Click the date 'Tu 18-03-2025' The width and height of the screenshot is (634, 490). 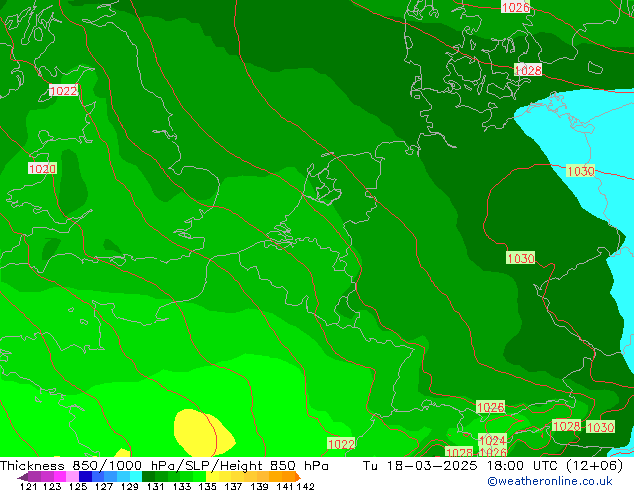point(421,466)
